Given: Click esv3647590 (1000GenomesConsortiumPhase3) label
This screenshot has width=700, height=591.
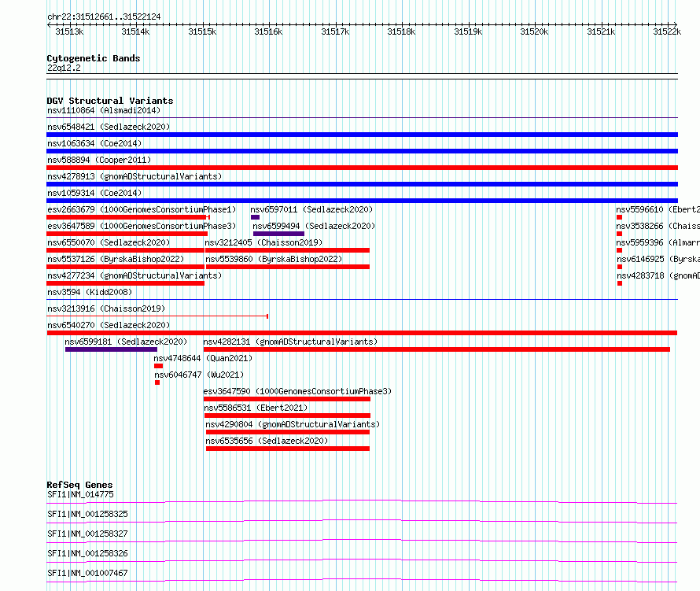Looking at the screenshot, I should click(x=297, y=391).
